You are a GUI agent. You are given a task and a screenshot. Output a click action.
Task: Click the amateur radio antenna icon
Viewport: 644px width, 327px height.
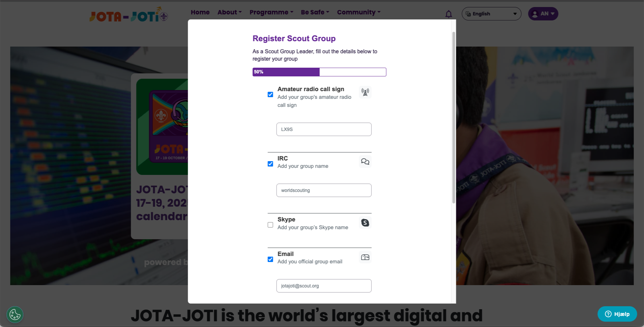click(x=365, y=92)
